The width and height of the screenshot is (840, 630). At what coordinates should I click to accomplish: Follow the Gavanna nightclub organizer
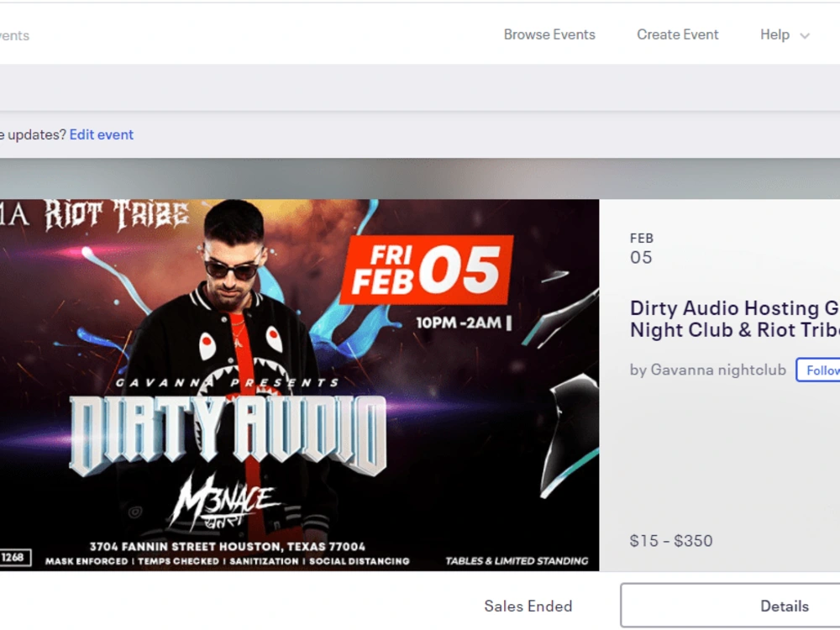tap(818, 370)
